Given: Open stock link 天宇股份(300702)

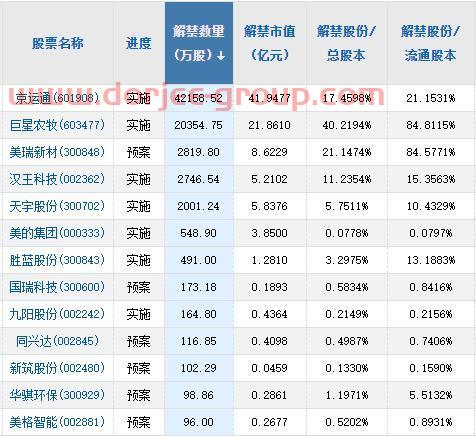Looking at the screenshot, I should tap(57, 206).
